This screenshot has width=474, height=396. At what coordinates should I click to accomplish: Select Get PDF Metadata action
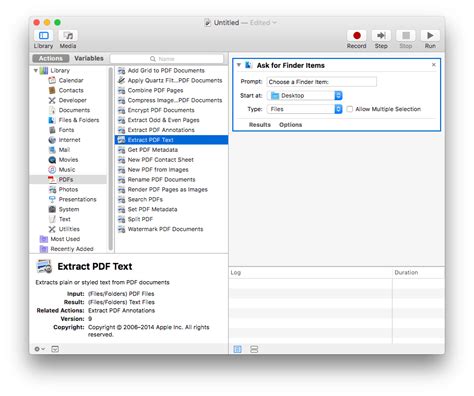coord(153,150)
